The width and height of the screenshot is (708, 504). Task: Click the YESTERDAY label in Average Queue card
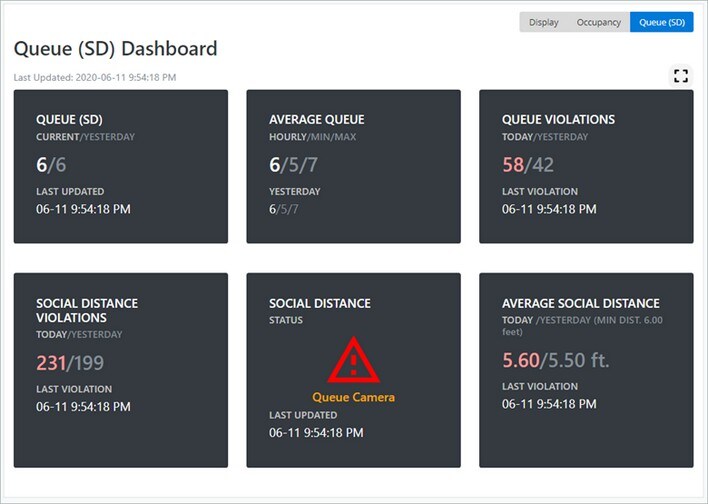click(x=294, y=191)
